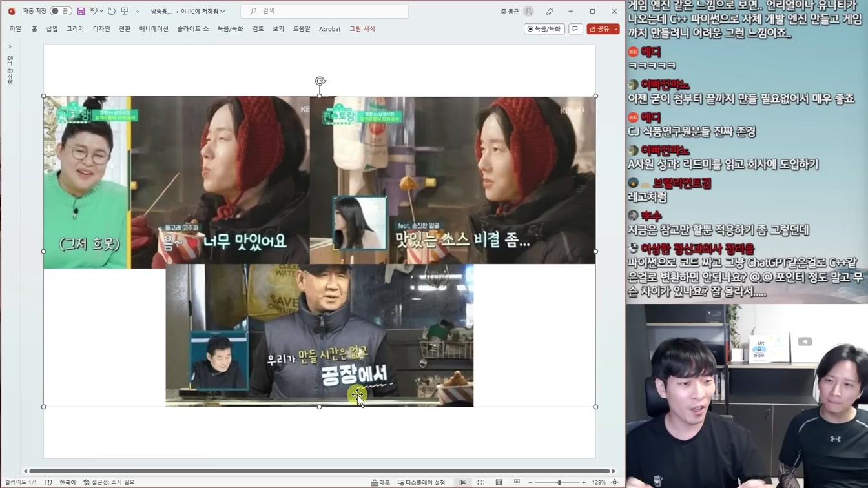Expand the thumbnail pane chevron
Viewport: 868px width, 488px height.
point(10,47)
